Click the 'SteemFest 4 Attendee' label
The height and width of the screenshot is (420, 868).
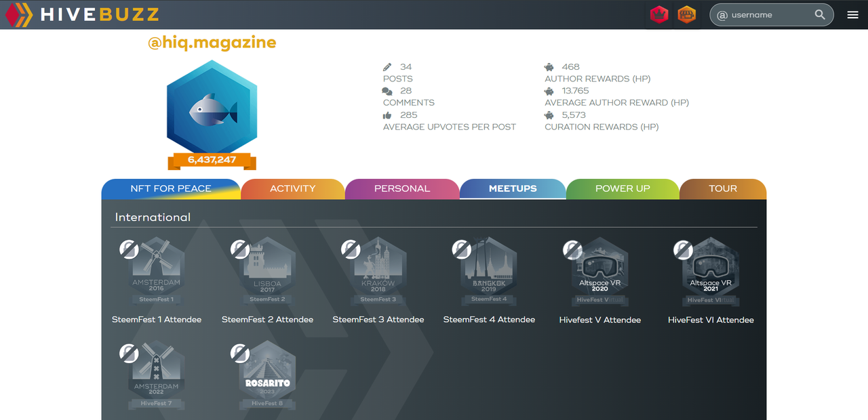coord(489,320)
